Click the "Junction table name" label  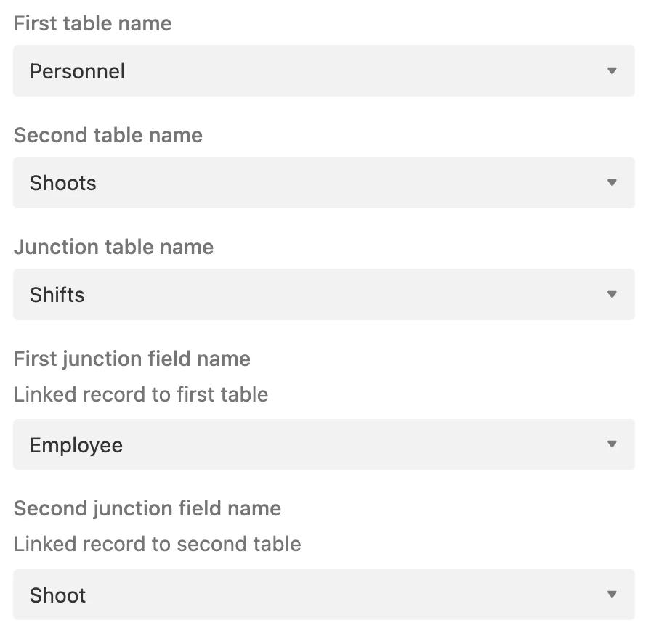[x=114, y=247]
